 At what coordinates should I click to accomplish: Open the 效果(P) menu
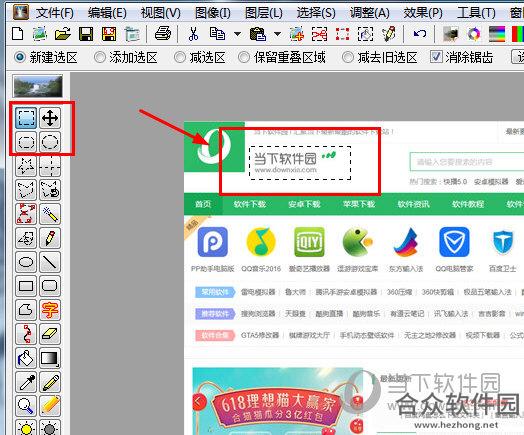tap(423, 13)
